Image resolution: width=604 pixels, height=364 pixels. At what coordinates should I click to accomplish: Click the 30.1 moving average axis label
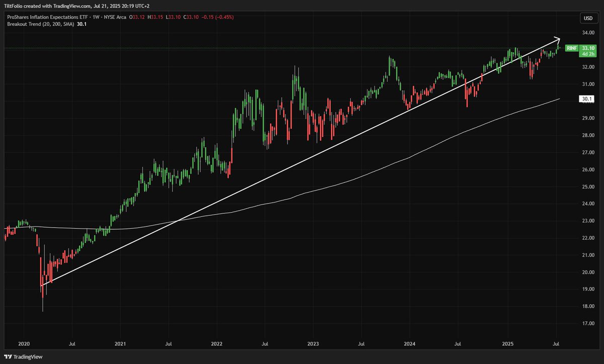pos(587,99)
